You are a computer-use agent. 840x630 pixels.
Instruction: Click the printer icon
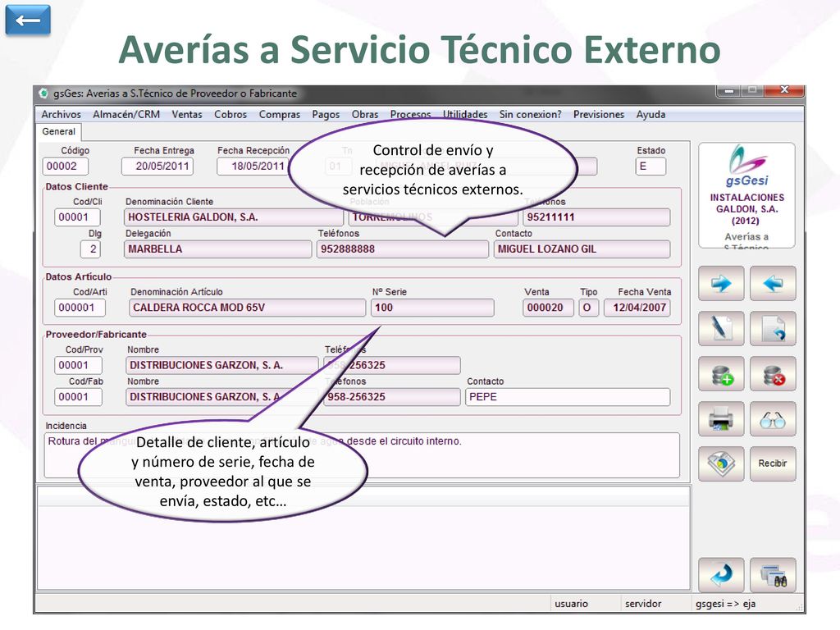coord(721,418)
